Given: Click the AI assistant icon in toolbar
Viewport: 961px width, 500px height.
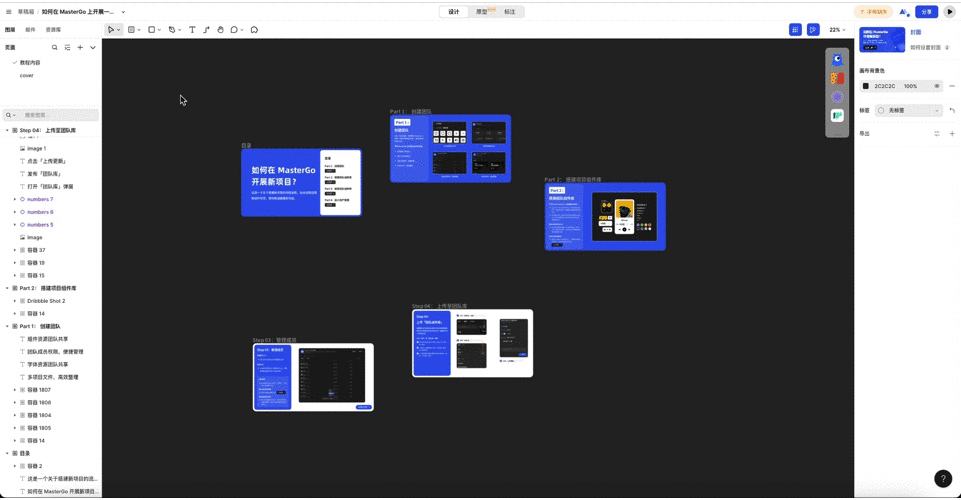Looking at the screenshot, I should tap(254, 29).
